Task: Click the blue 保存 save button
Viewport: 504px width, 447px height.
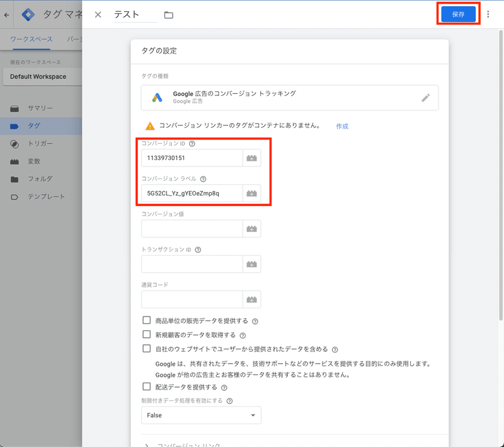Action: (458, 14)
